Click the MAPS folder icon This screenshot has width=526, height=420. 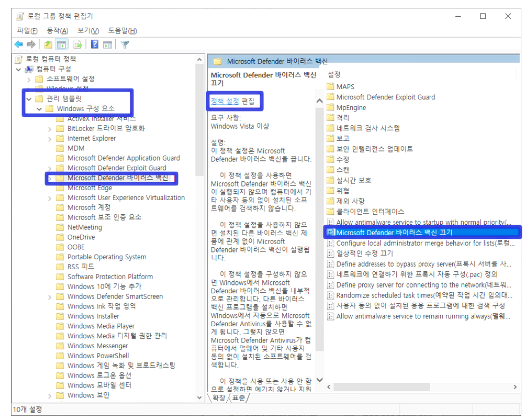[x=330, y=86]
